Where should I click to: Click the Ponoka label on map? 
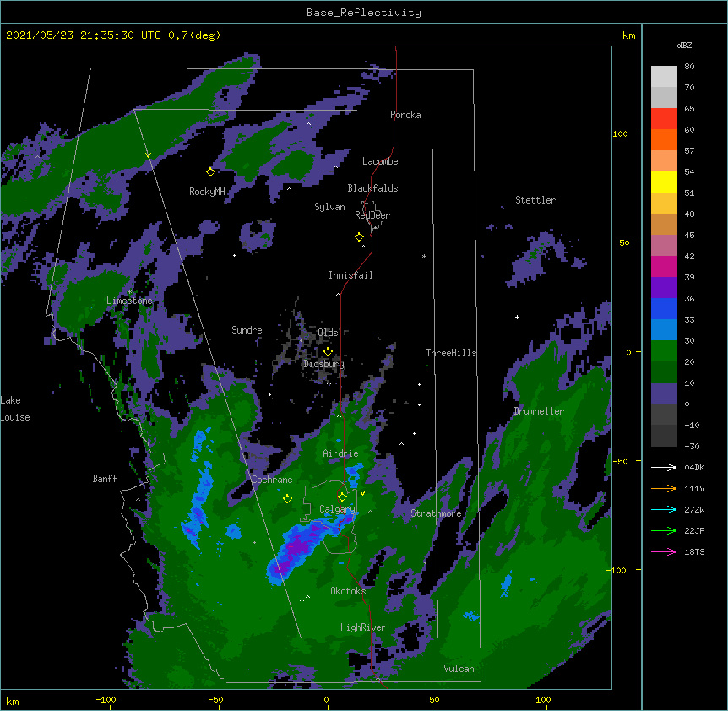pos(405,115)
